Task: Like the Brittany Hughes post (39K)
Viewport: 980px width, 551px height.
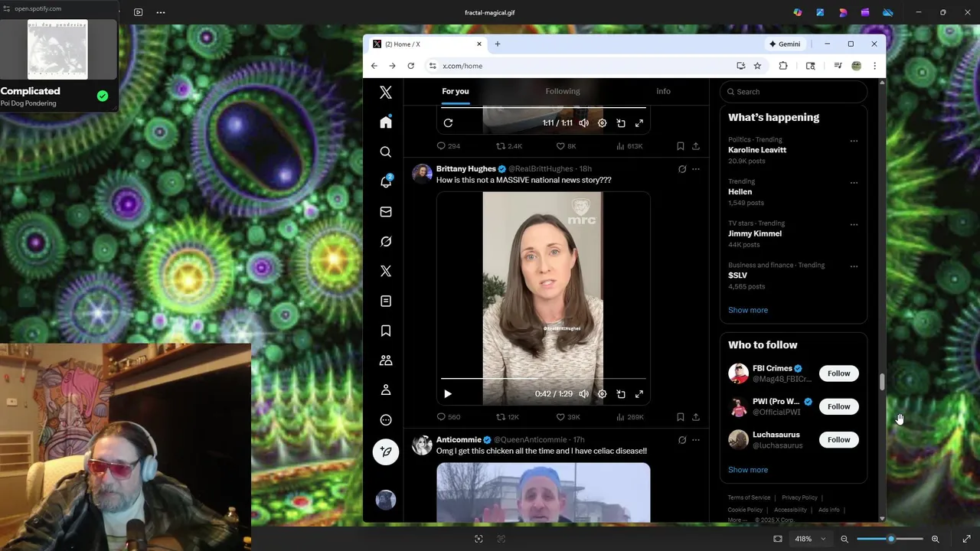Action: tap(567, 417)
